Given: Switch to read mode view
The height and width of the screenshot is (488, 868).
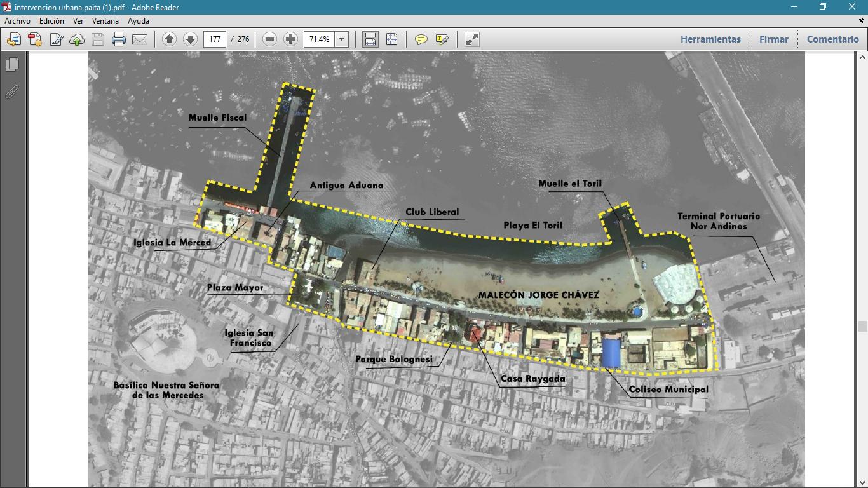Looking at the screenshot, I should (x=471, y=39).
